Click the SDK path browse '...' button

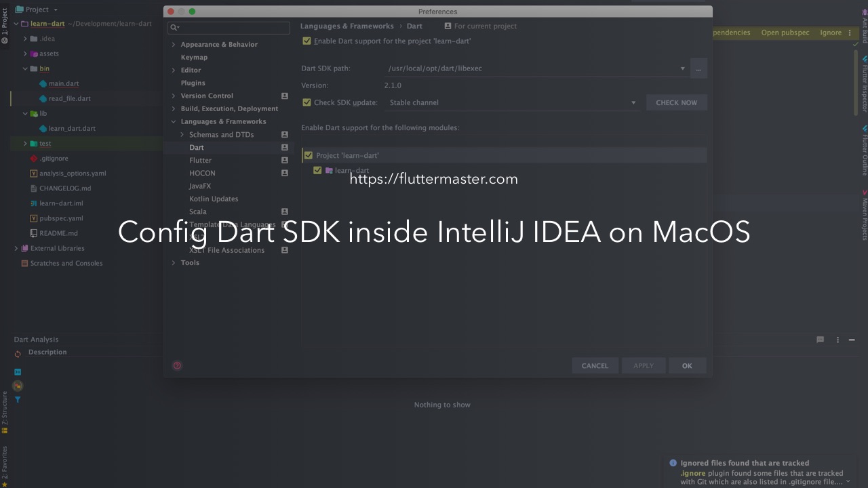pos(698,68)
